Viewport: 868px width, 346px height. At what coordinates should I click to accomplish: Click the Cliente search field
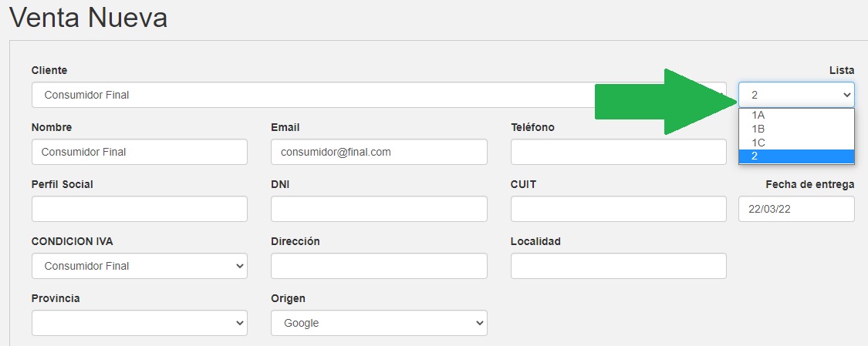(x=309, y=95)
